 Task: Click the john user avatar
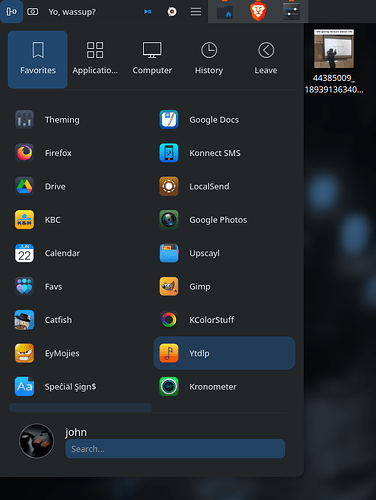(36, 441)
